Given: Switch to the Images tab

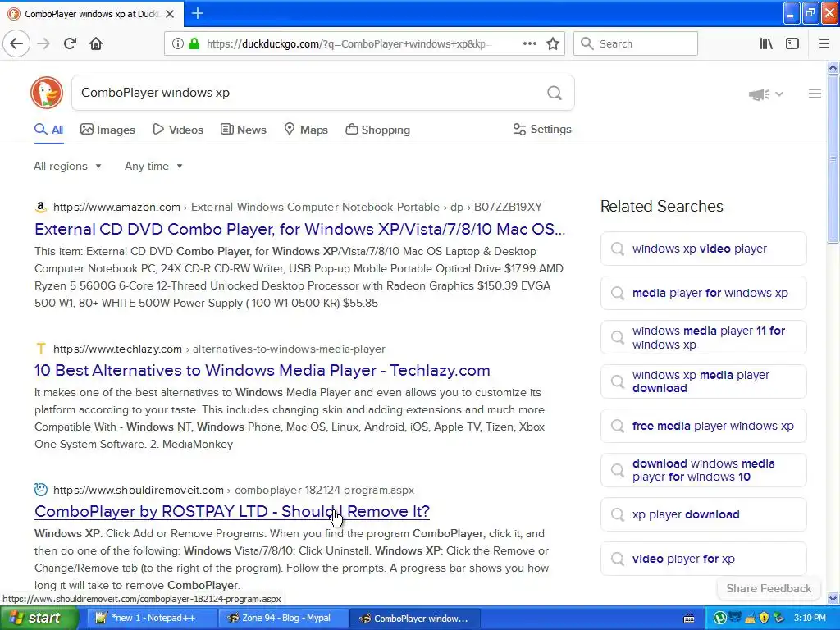Looking at the screenshot, I should tap(107, 130).
